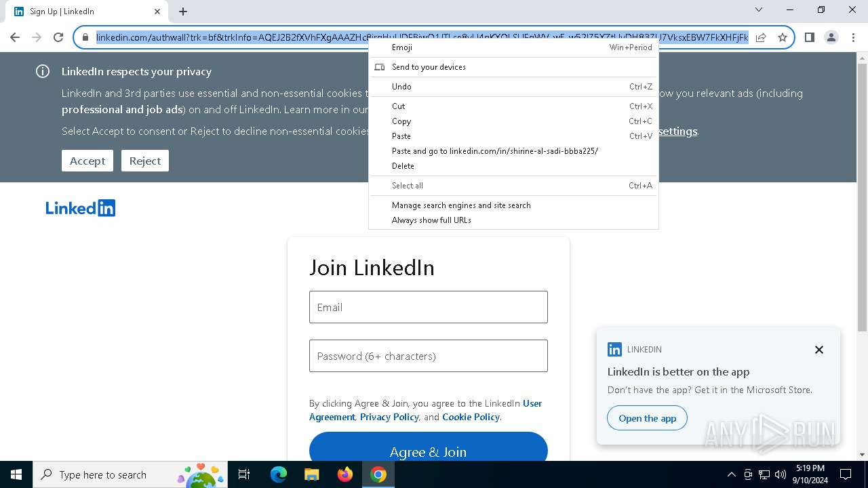Image resolution: width=868 pixels, height=488 pixels.
Task: Open a new tab with the plus icon
Action: click(x=183, y=12)
